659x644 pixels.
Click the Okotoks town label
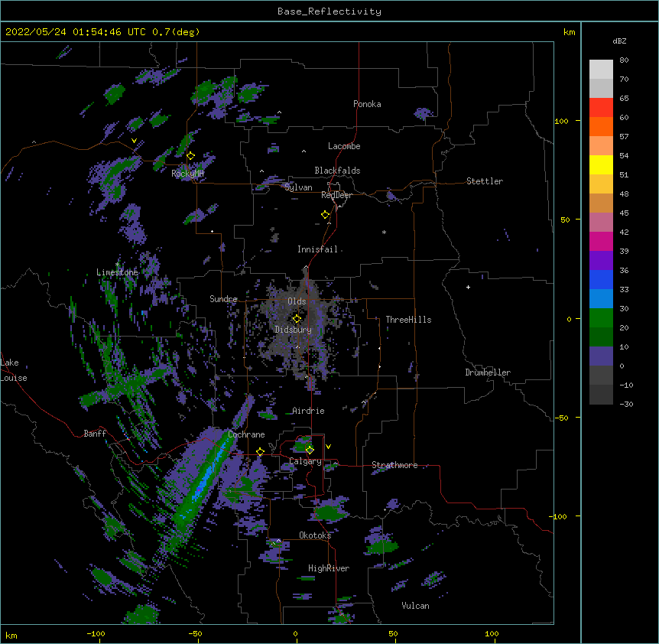pyautogui.click(x=315, y=535)
